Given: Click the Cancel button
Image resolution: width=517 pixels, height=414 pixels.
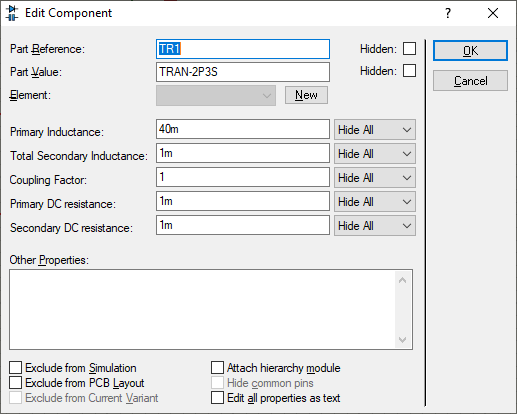Looking at the screenshot, I should point(470,81).
